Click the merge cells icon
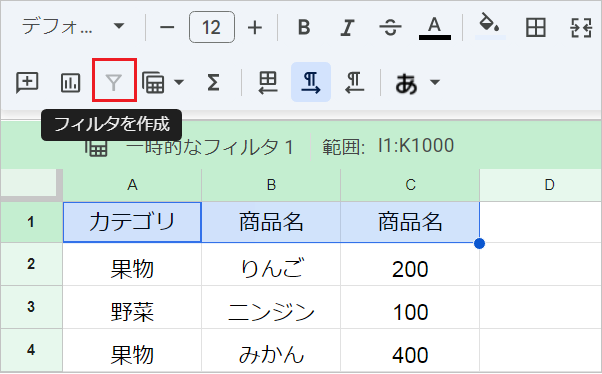602x374 pixels. click(581, 27)
